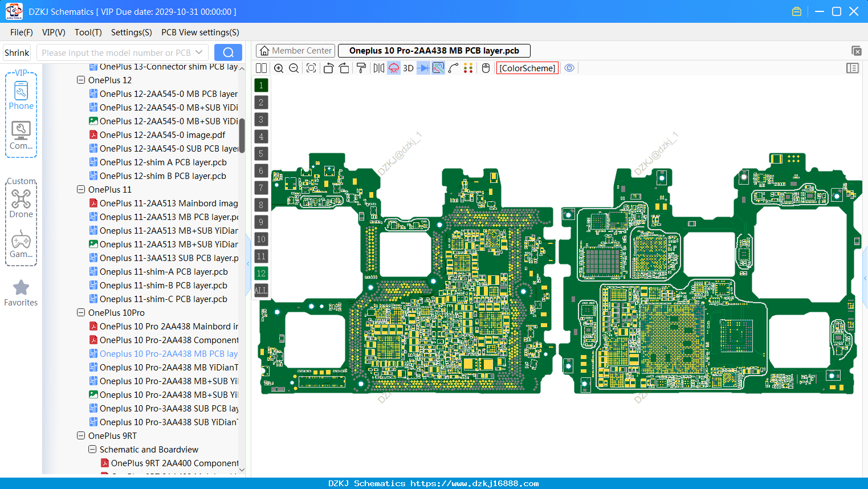Close tabs icon at top right

pyautogui.click(x=856, y=51)
